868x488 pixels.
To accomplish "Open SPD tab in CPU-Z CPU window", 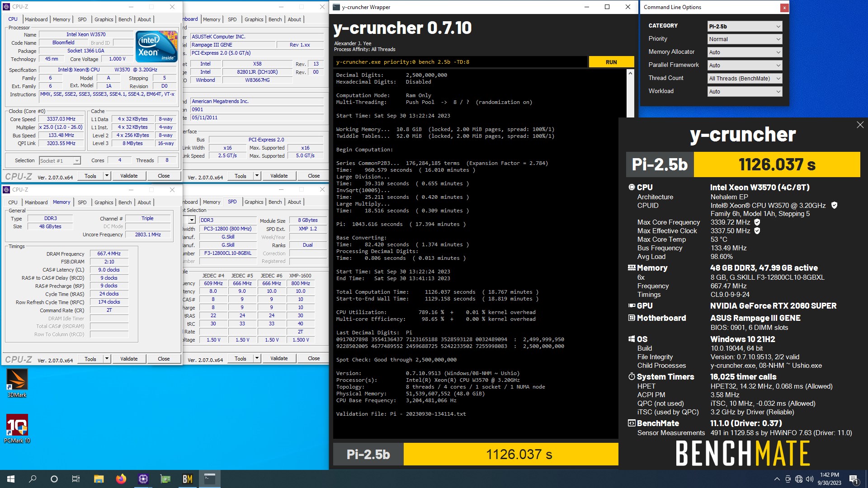I will [x=82, y=19].
